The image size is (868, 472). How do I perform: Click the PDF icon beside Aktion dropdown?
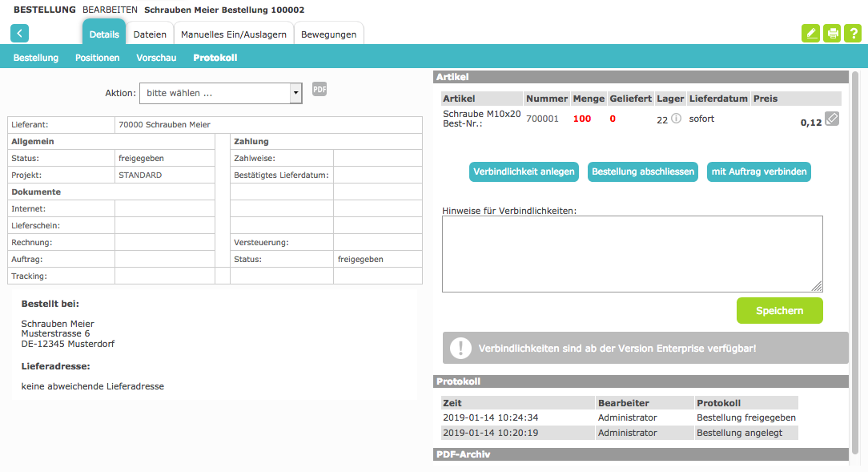pos(319,90)
